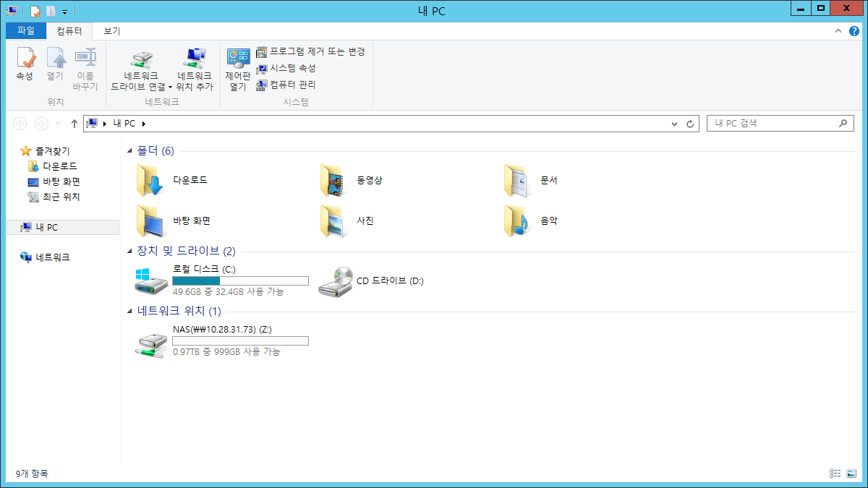Click the C: drive usage bar

pos(240,281)
